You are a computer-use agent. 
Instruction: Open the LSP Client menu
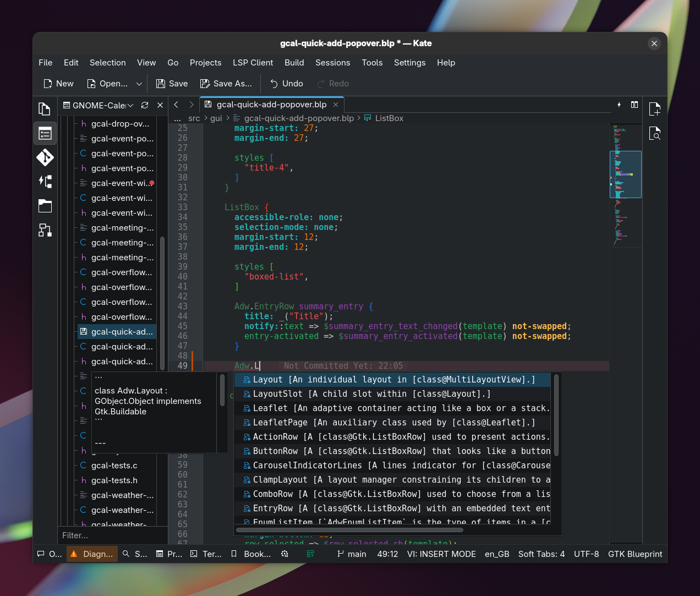pos(253,63)
